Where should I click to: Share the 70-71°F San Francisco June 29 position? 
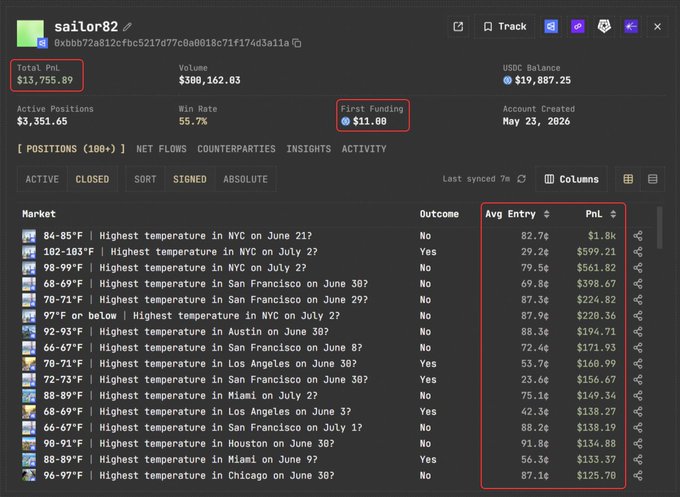point(638,300)
